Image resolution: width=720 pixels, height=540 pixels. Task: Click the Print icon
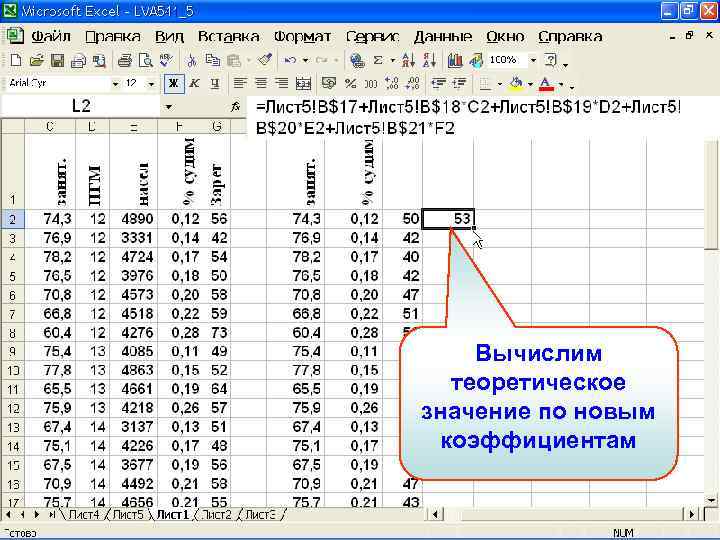tap(124, 60)
